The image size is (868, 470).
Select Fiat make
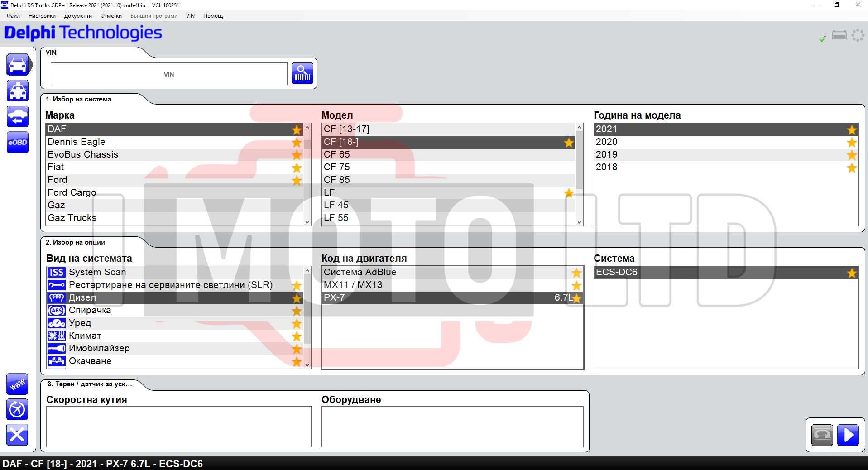pos(174,167)
